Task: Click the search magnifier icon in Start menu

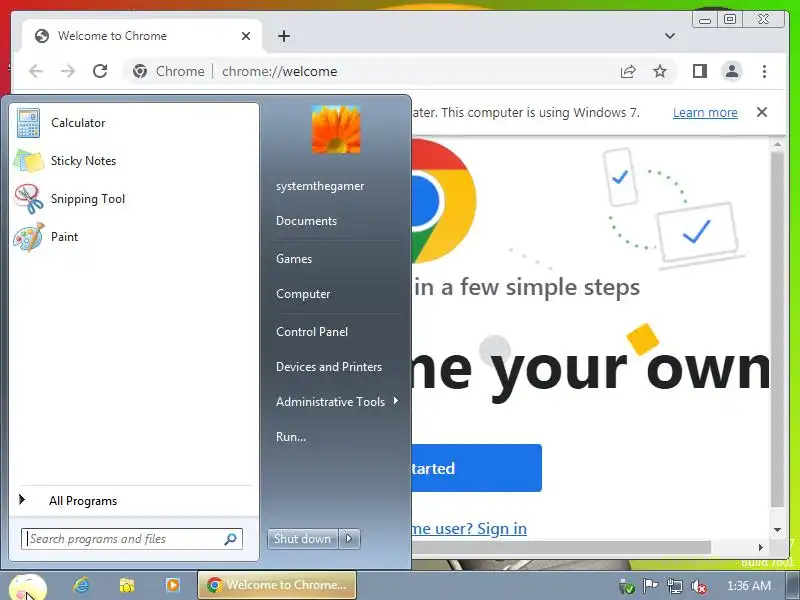Action: 231,539
